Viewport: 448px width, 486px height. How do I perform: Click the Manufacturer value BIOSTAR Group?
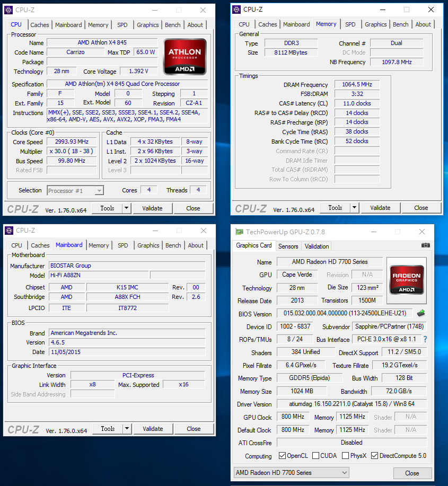(x=127, y=266)
